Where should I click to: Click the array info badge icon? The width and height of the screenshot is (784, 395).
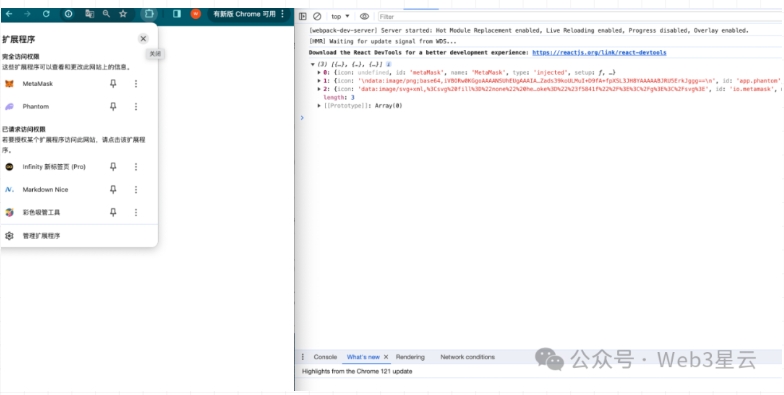(x=388, y=64)
